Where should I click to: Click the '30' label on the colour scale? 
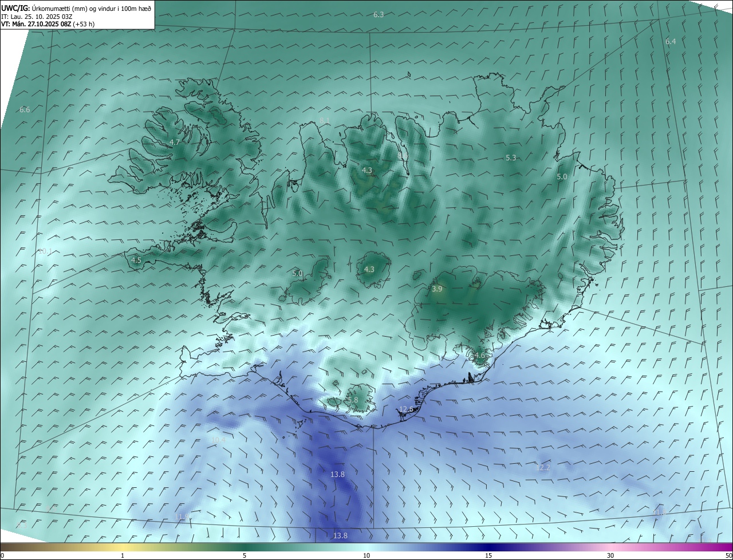(x=610, y=555)
